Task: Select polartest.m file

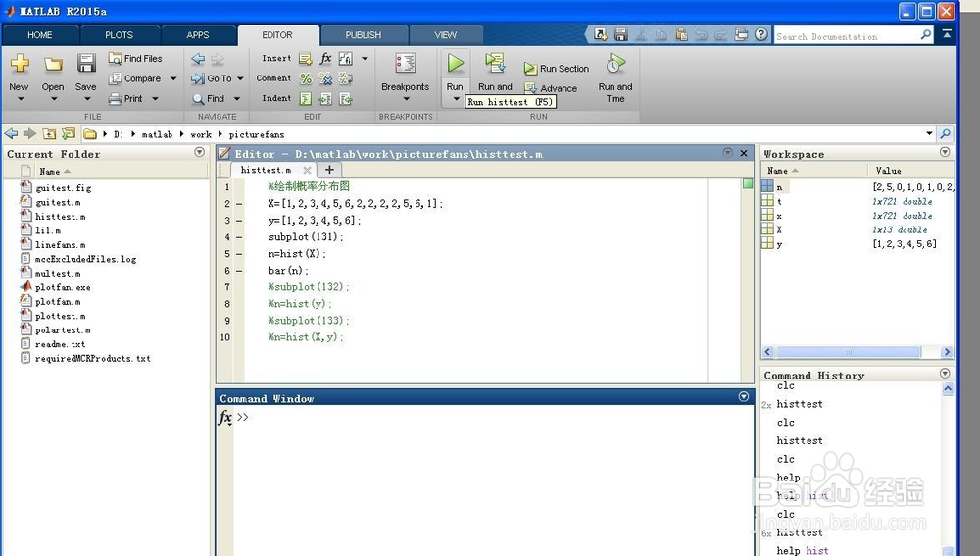Action: click(63, 330)
